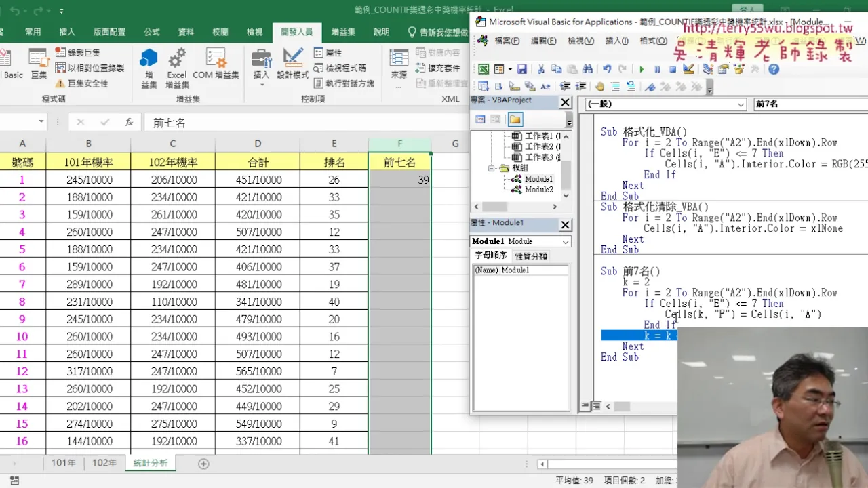This screenshot has width=868, height=488.
Task: Click 屬性 properties button in ribbon
Action: [328, 52]
